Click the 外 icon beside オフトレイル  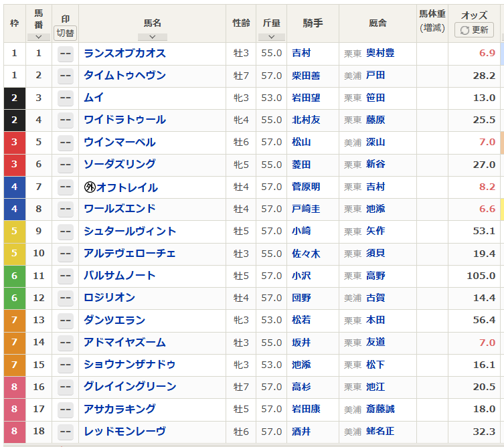tap(89, 187)
